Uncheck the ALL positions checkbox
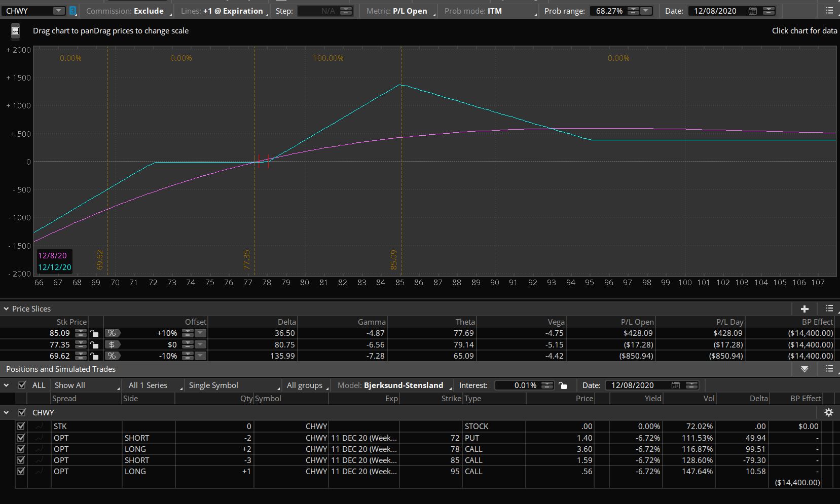 tap(22, 385)
